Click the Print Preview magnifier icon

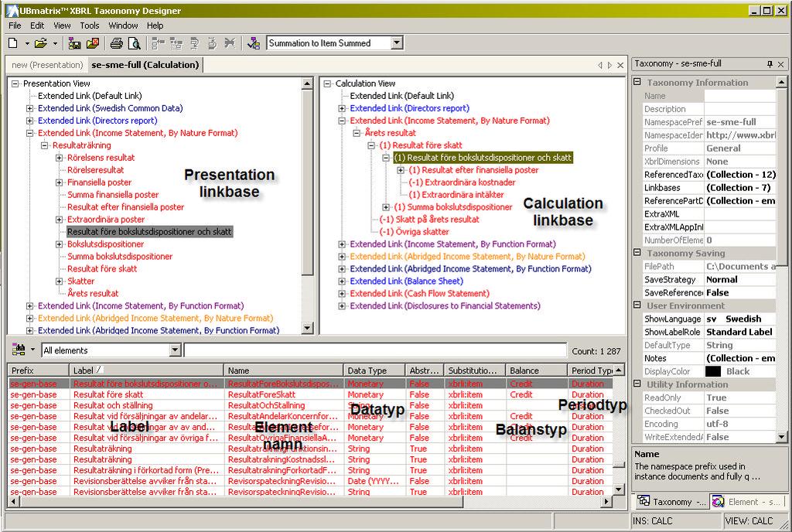[x=135, y=43]
